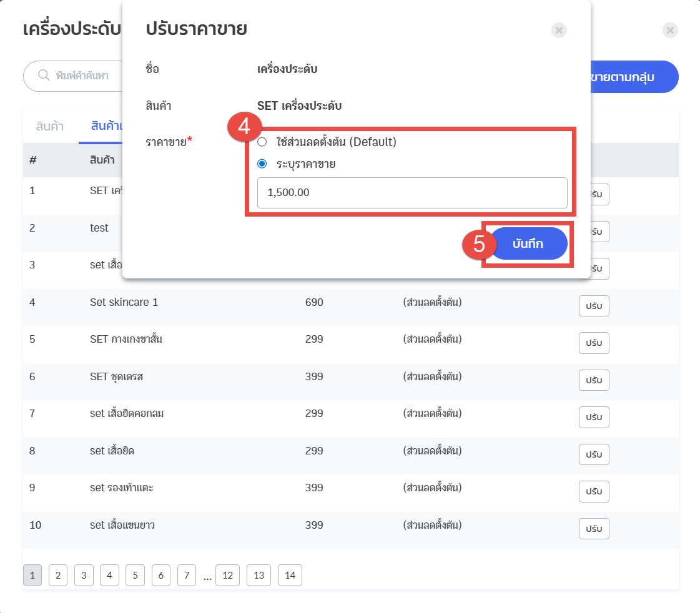Go to page 7 in pagination

(186, 576)
